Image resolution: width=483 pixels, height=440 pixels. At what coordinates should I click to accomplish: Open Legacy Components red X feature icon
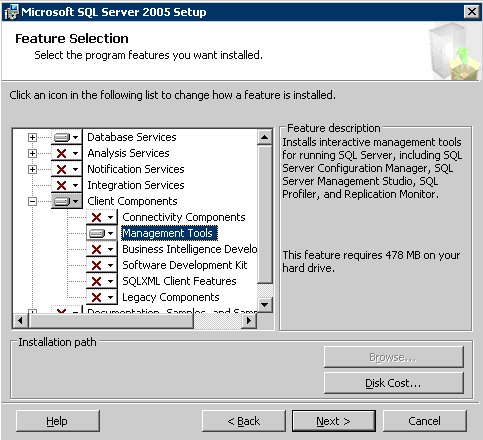[x=102, y=297]
